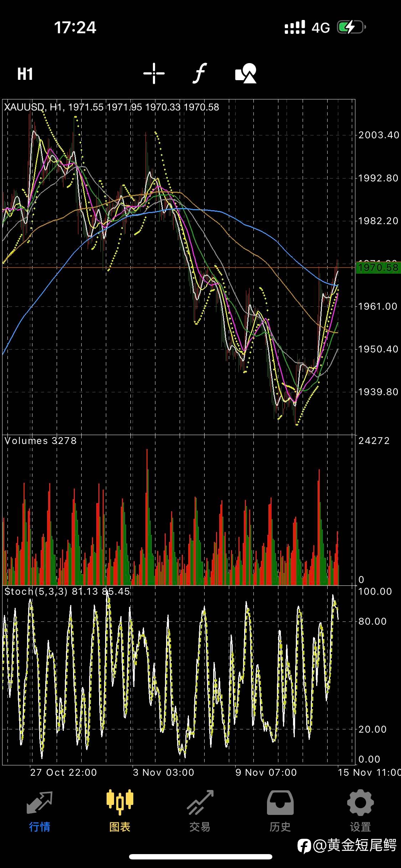Tap the Volumes 3278 indicator label

[41, 441]
